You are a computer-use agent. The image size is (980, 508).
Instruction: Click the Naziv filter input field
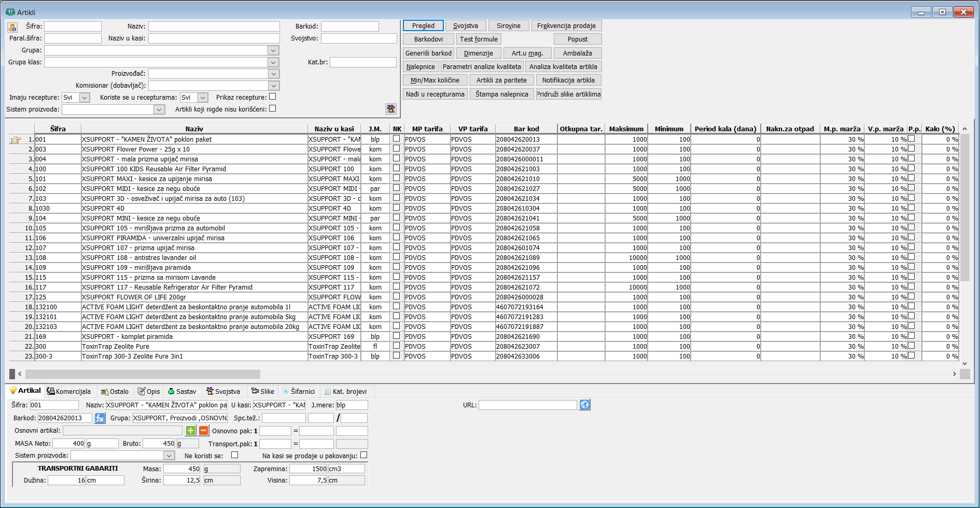pyautogui.click(x=214, y=26)
